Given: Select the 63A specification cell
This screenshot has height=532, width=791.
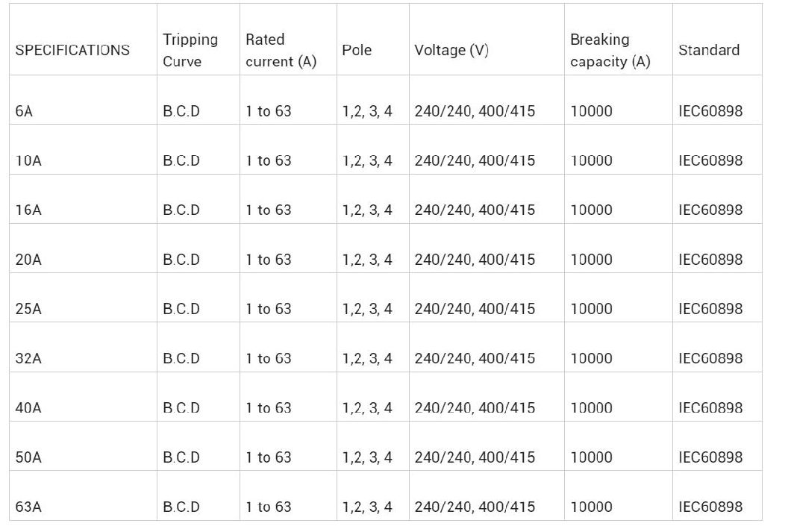Looking at the screenshot, I should pos(28,507).
